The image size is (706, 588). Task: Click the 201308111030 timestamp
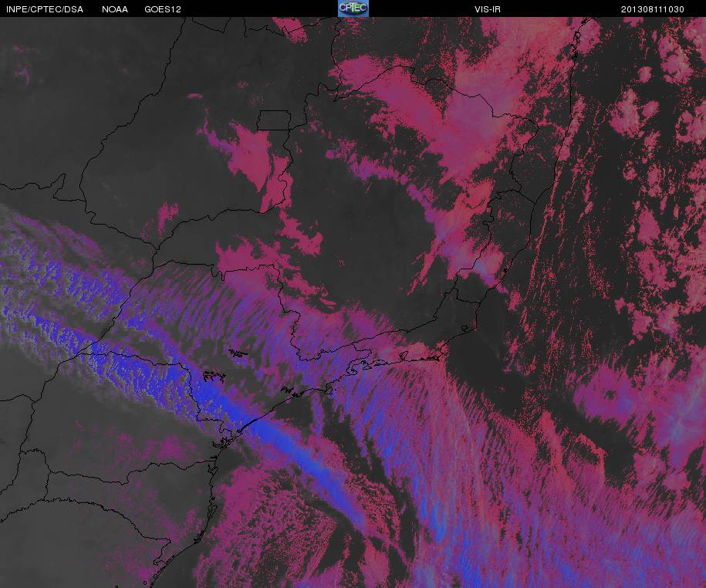click(x=653, y=9)
